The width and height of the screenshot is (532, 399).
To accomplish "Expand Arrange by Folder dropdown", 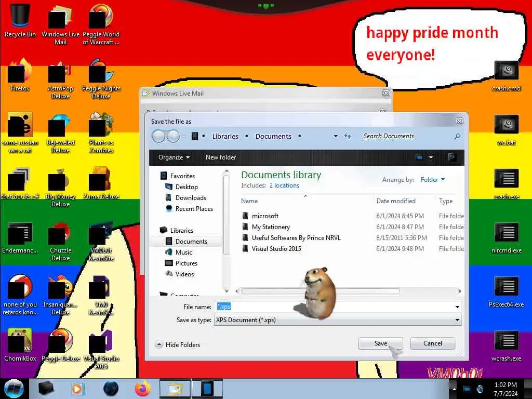I will coord(433,180).
